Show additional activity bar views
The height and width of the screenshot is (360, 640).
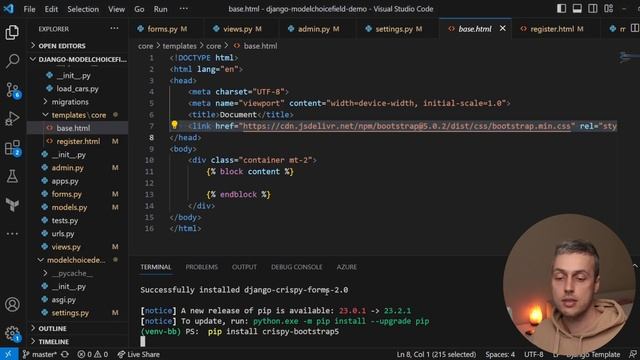coord(12,234)
